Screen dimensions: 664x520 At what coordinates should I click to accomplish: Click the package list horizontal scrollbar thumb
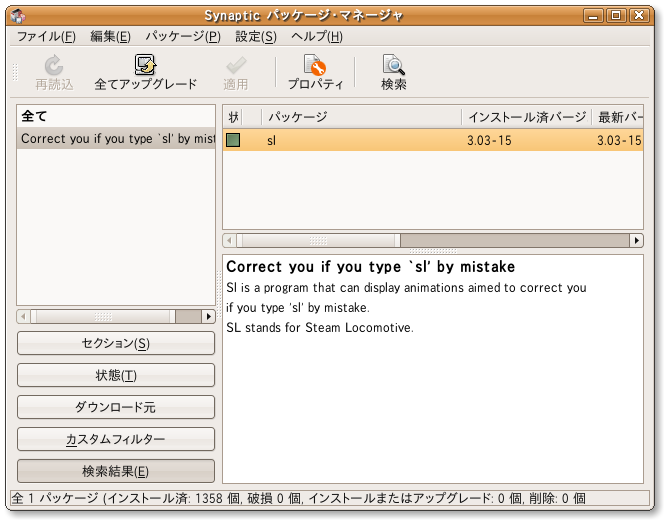[318, 241]
